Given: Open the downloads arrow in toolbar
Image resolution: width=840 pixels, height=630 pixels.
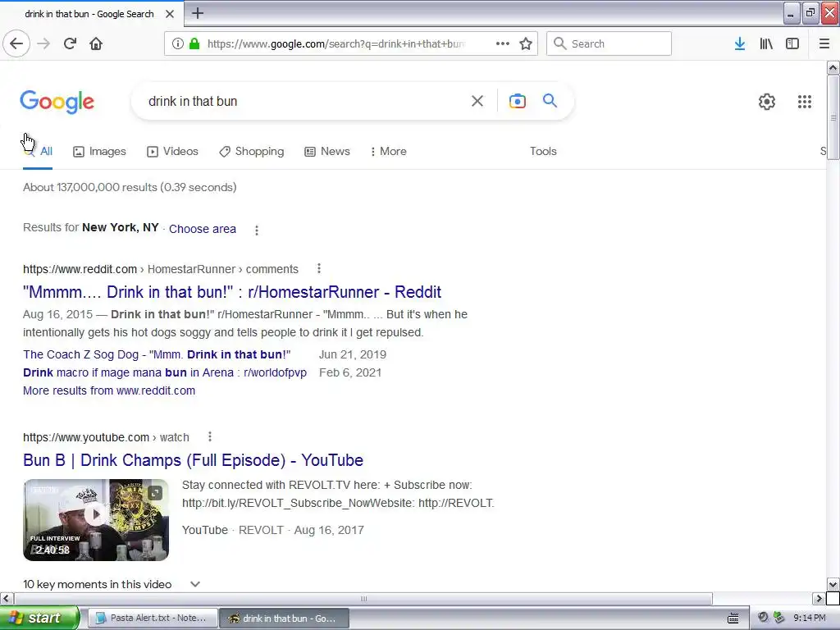Looking at the screenshot, I should click(740, 43).
